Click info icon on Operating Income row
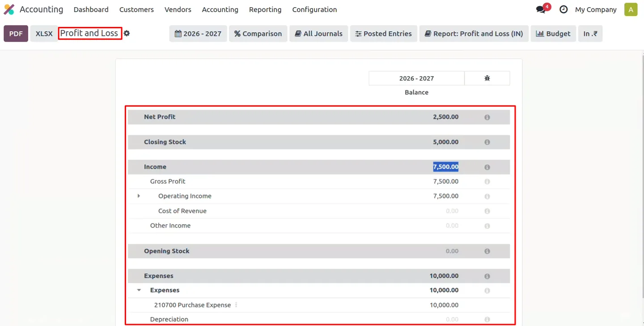Image resolution: width=644 pixels, height=326 pixels. click(x=487, y=197)
